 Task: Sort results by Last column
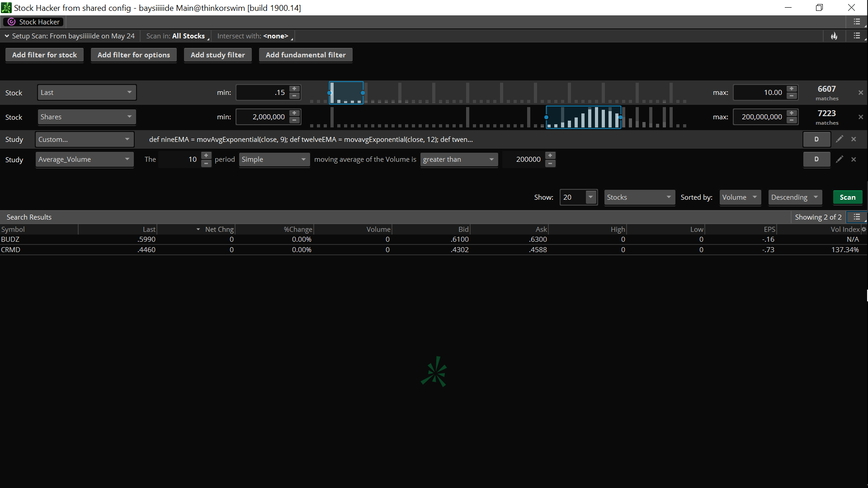tap(118, 230)
